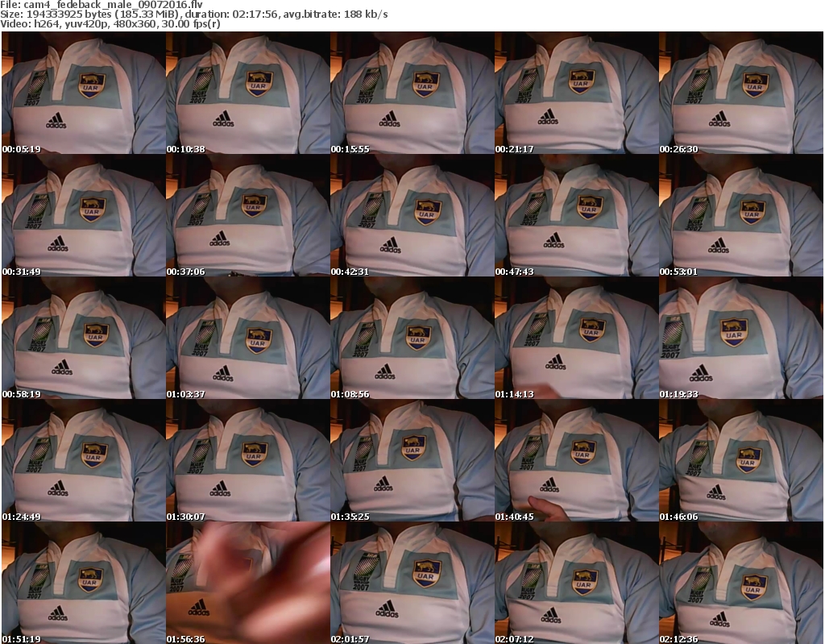Screen dimensions: 825x644
Task: Click the file name cam4_fedeback_male_09072016.flv
Action: 113,5
